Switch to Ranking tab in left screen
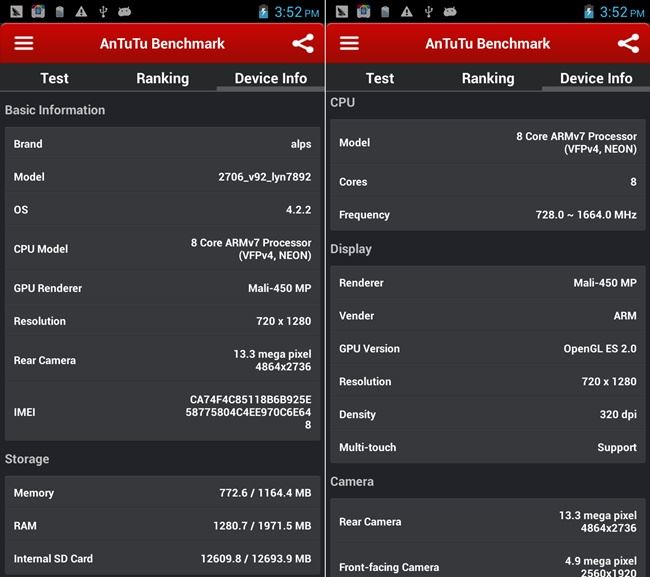Viewport: 650px width, 577px height. [x=162, y=78]
